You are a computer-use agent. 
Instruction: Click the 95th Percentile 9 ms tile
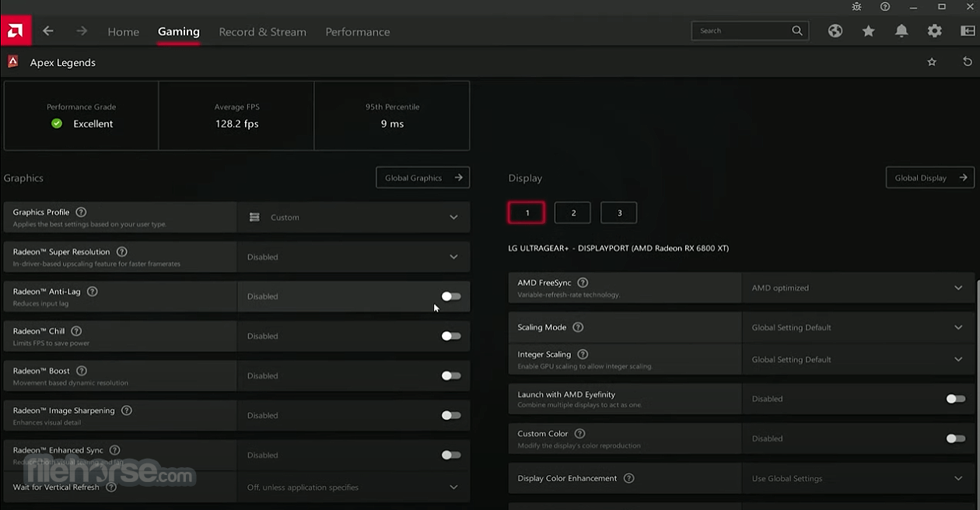pyautogui.click(x=392, y=116)
